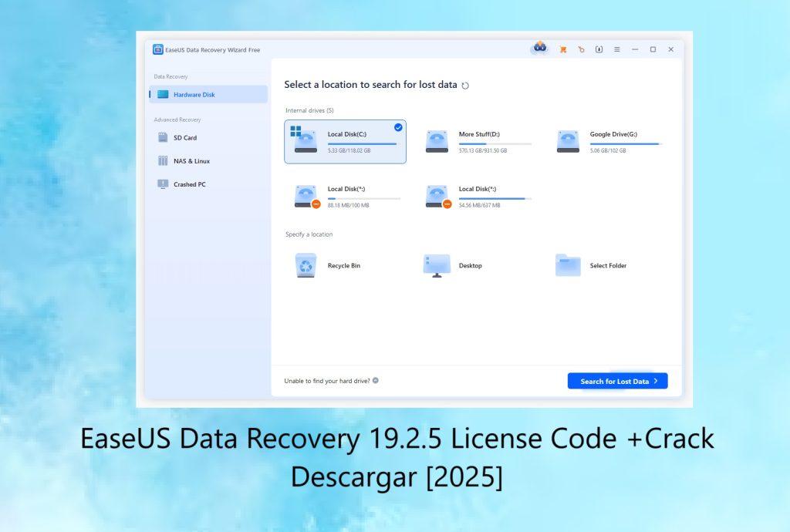Click the Desktop location icon

(x=437, y=265)
